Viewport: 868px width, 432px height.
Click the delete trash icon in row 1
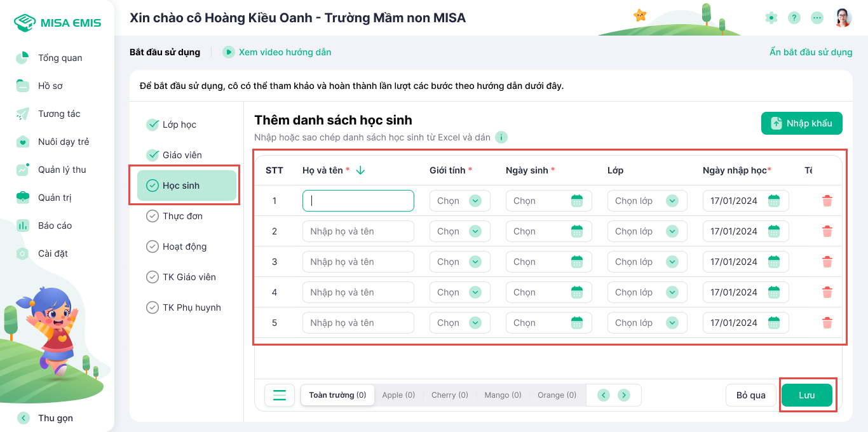827,201
